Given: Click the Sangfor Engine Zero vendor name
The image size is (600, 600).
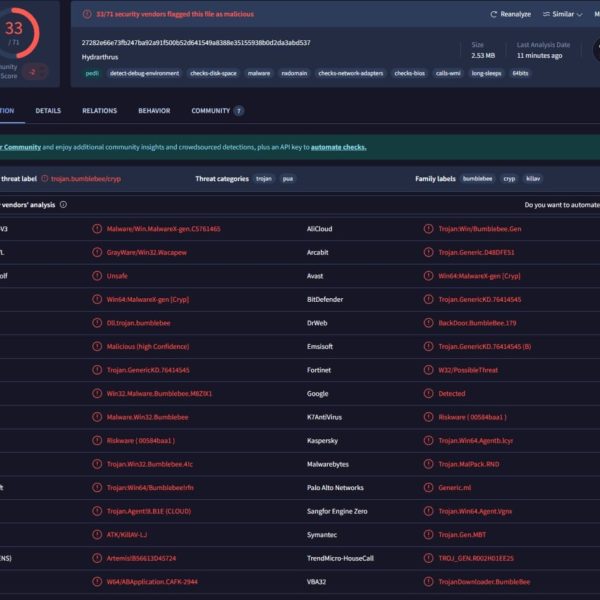Looking at the screenshot, I should (337, 511).
